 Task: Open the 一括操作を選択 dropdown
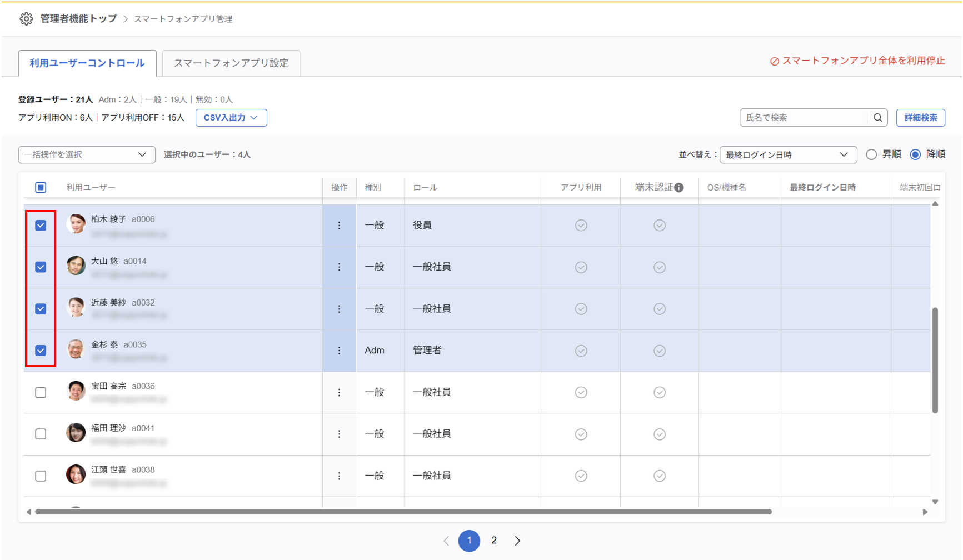pyautogui.click(x=86, y=154)
